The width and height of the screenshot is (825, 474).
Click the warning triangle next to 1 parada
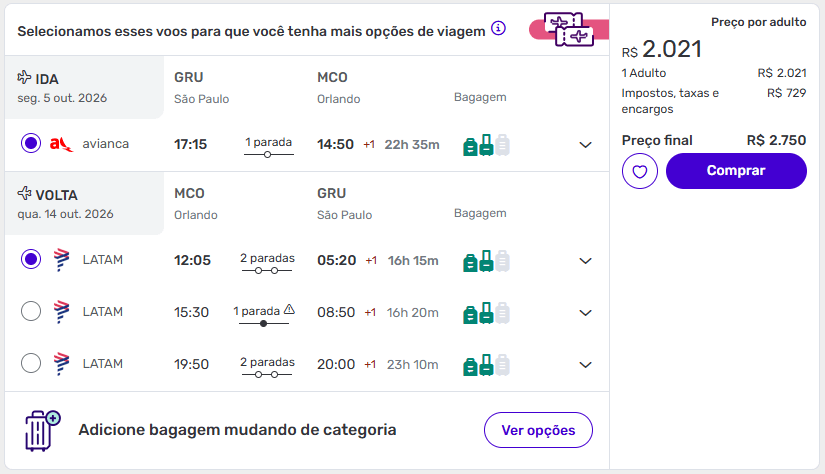point(289,310)
